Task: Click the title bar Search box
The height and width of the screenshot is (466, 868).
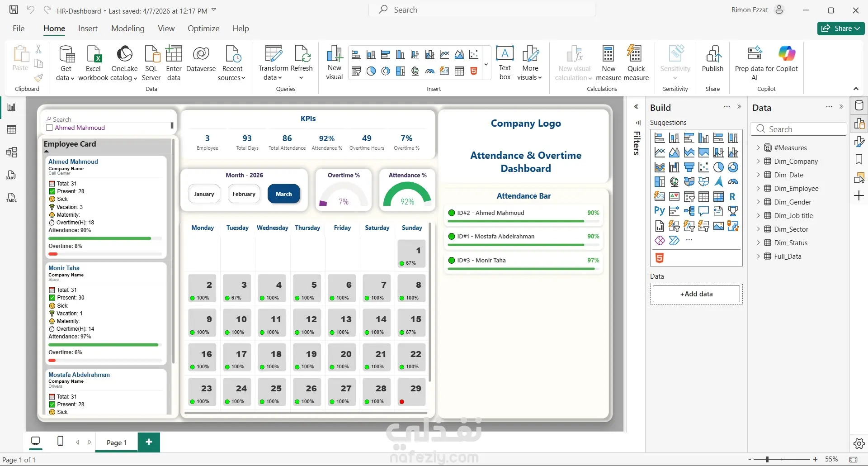Action: tap(482, 10)
